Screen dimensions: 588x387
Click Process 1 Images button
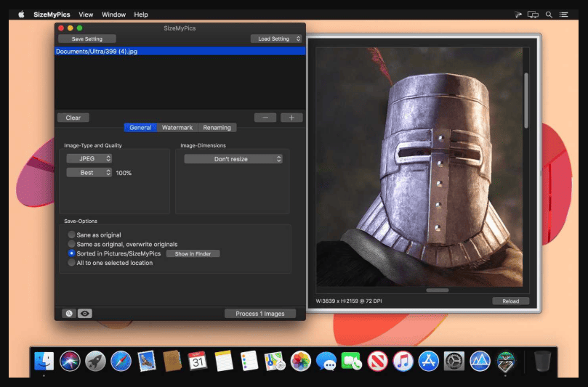tap(260, 314)
